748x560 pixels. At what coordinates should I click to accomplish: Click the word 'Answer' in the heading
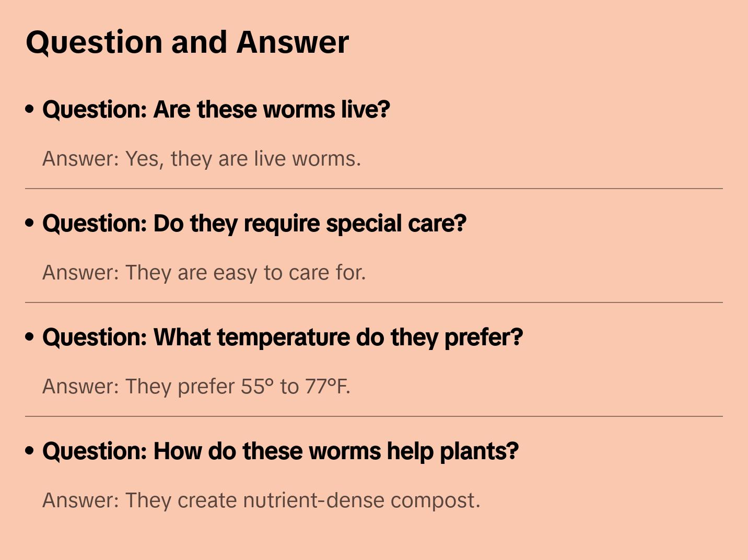[293, 42]
